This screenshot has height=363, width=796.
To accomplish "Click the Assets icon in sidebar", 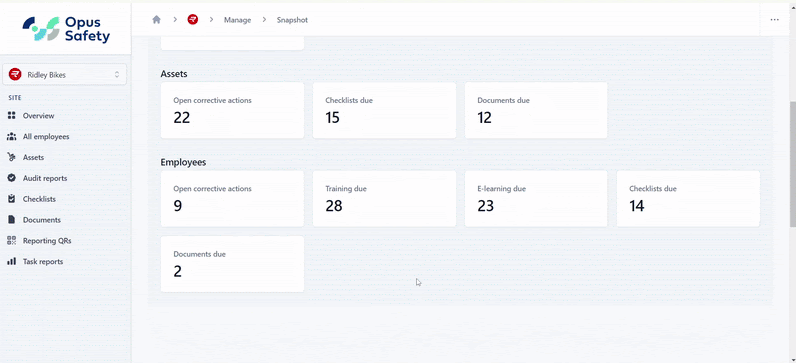I will pos(12,157).
